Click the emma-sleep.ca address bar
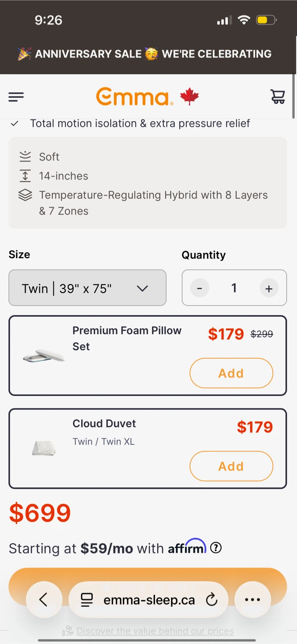 click(x=149, y=600)
